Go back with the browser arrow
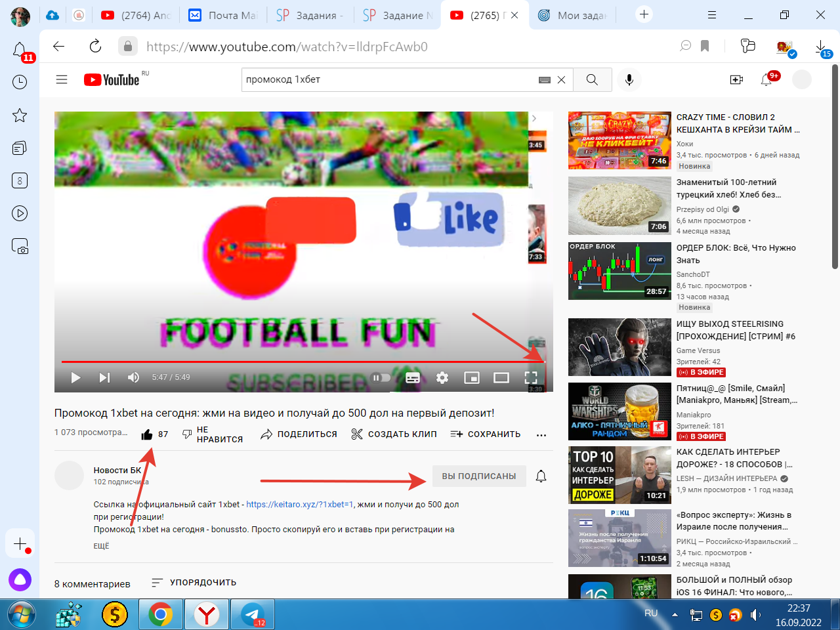The image size is (840, 630). pos(59,46)
